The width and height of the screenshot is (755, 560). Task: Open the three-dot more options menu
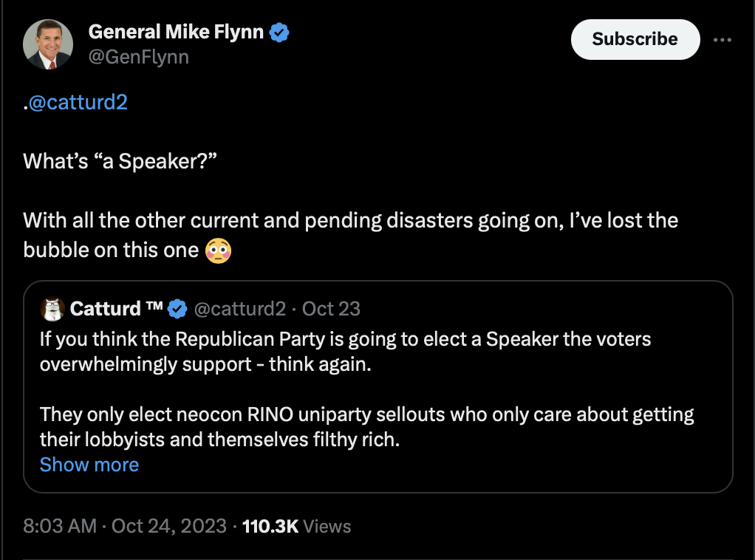722,40
